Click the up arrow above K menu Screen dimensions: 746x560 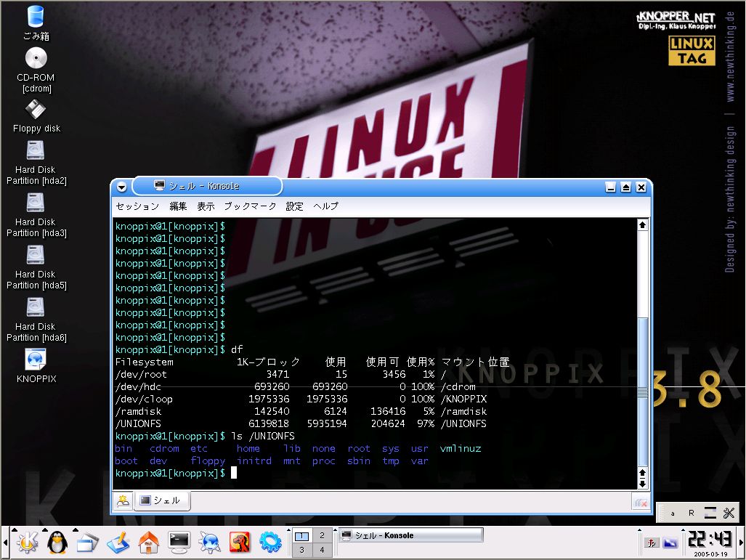click(x=15, y=529)
